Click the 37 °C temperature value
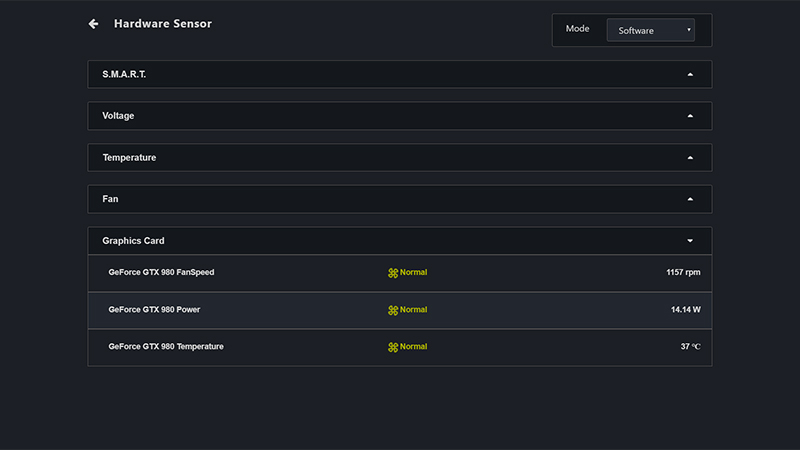This screenshot has height=450, width=800. click(690, 347)
